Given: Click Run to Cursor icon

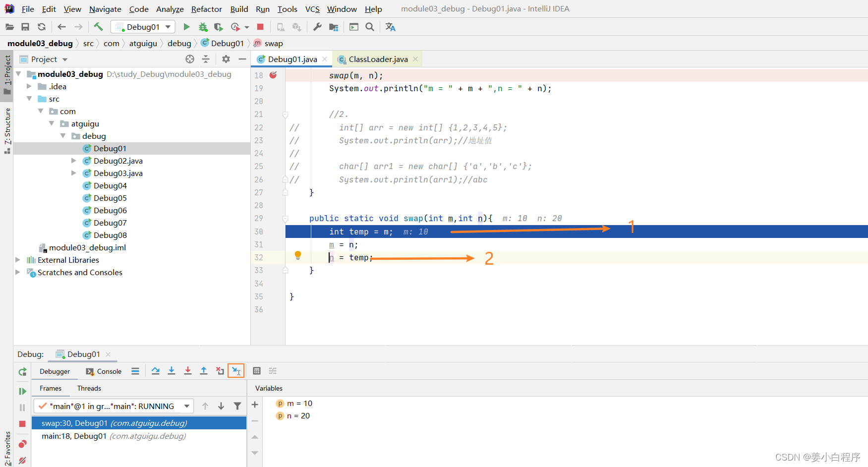Looking at the screenshot, I should [236, 371].
